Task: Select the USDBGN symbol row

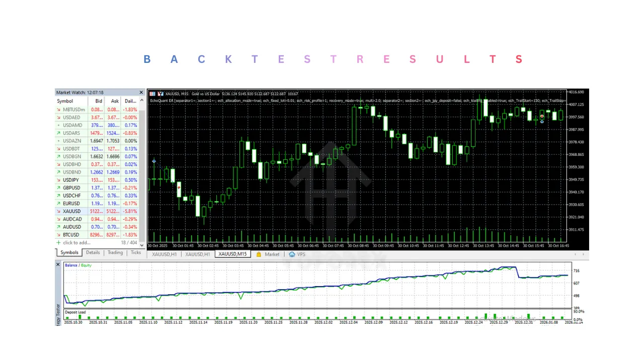Action: click(97, 156)
